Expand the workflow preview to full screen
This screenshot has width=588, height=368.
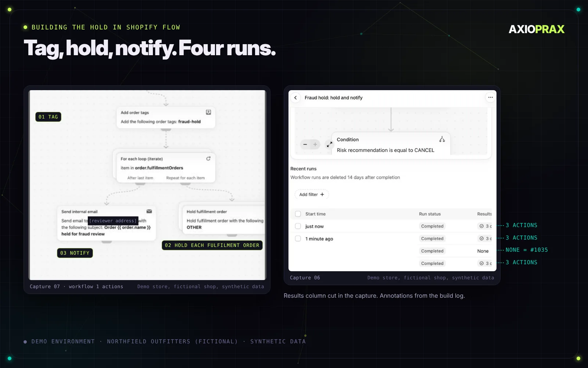329,145
